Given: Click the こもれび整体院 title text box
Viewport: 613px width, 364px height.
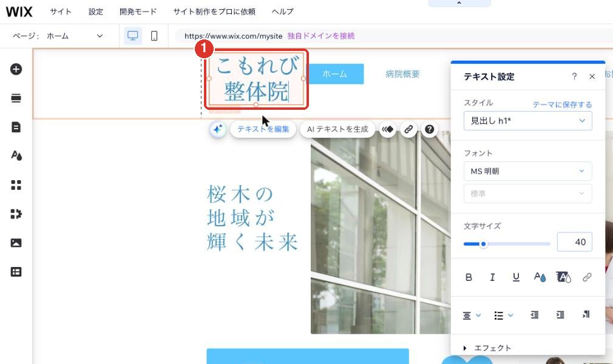Looking at the screenshot, I should point(256,79).
